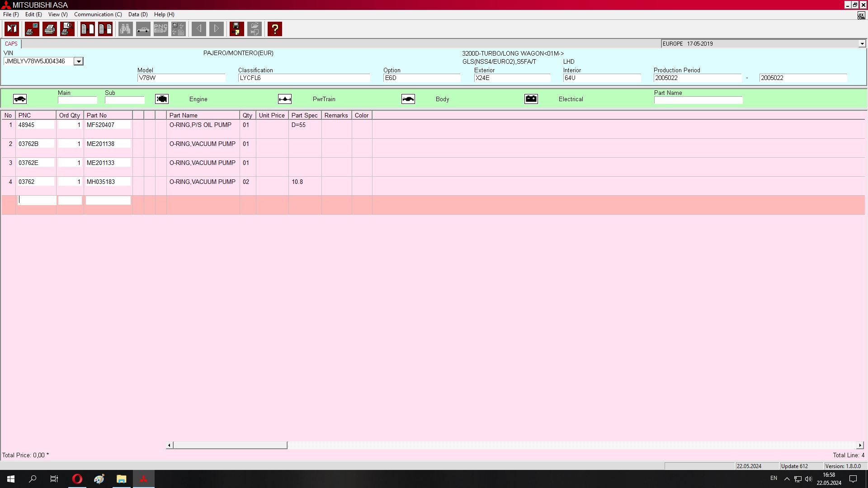Open help with the question mark icon
This screenshot has height=488, width=868.
pos(275,29)
